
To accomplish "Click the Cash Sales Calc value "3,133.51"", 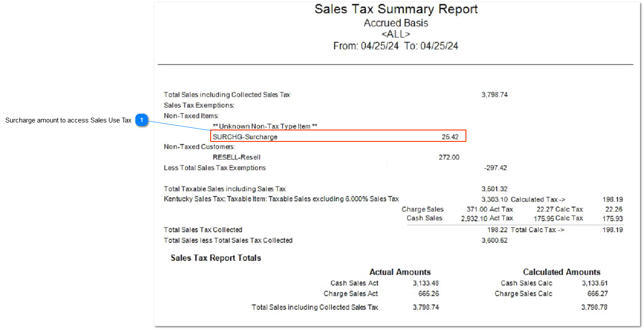I will tap(595, 283).
